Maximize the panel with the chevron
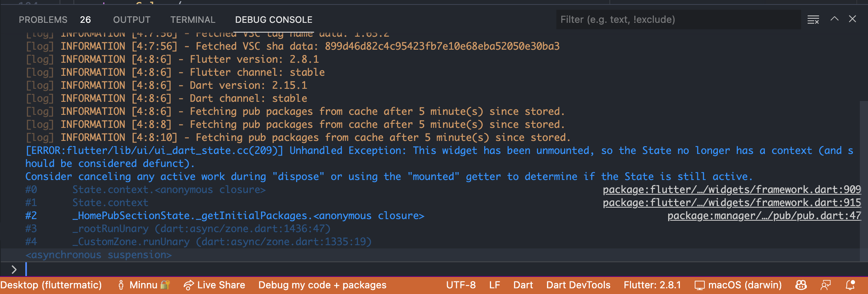The image size is (868, 294). coord(835,19)
